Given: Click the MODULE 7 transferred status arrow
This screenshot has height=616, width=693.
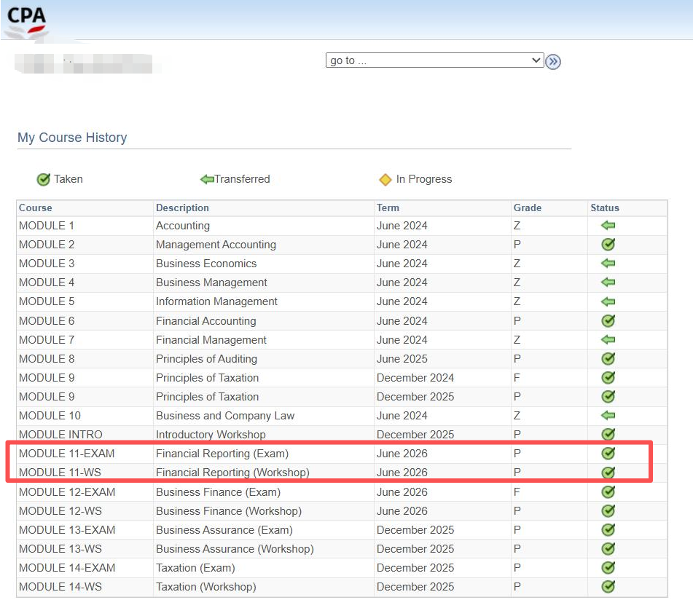Looking at the screenshot, I should click(608, 340).
